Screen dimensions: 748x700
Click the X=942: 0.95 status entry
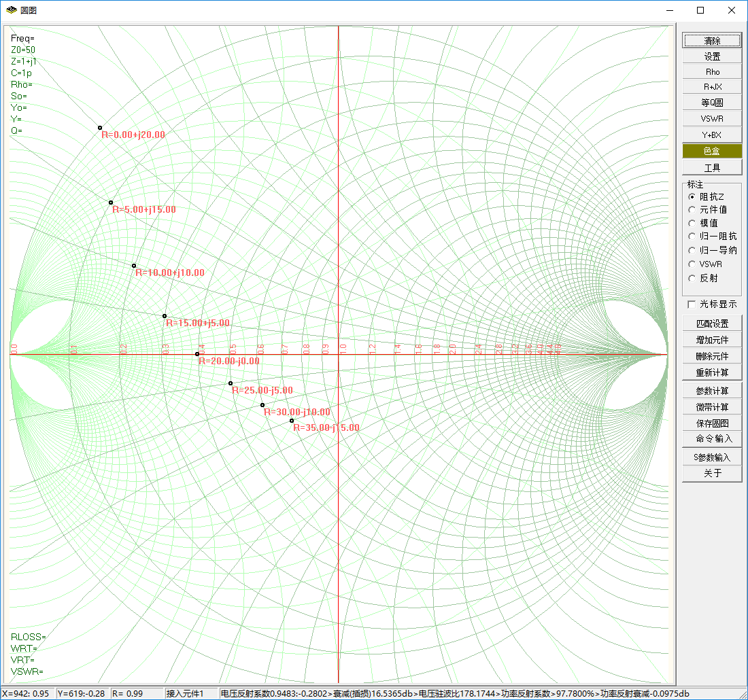click(27, 693)
